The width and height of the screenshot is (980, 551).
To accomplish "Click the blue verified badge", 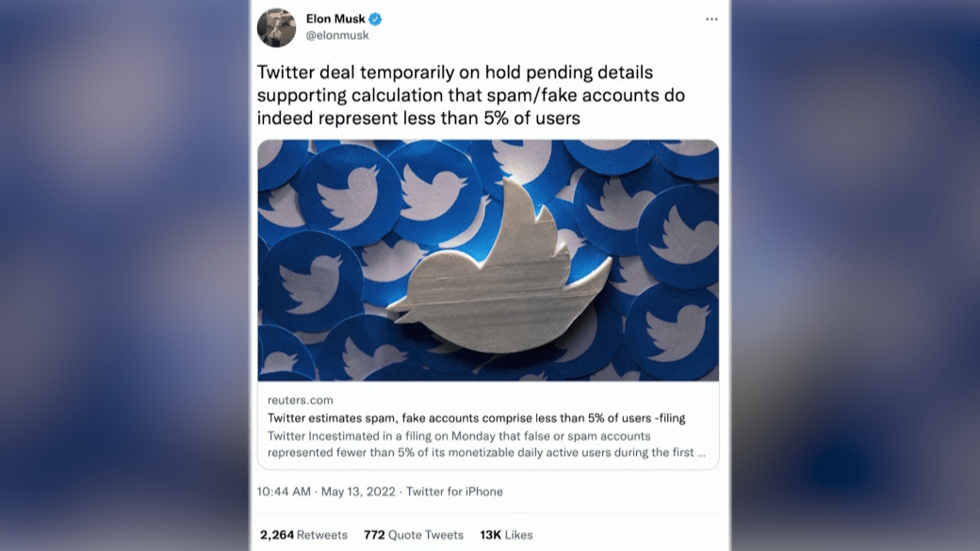I will 375,19.
